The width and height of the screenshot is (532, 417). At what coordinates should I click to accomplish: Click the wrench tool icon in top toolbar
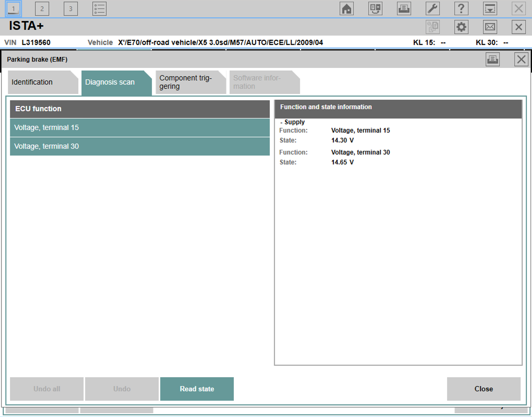[432, 9]
